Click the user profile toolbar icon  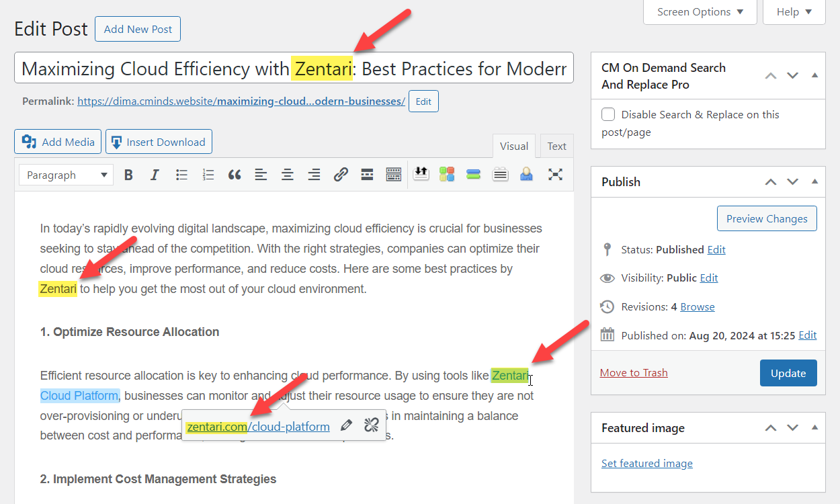pyautogui.click(x=526, y=174)
